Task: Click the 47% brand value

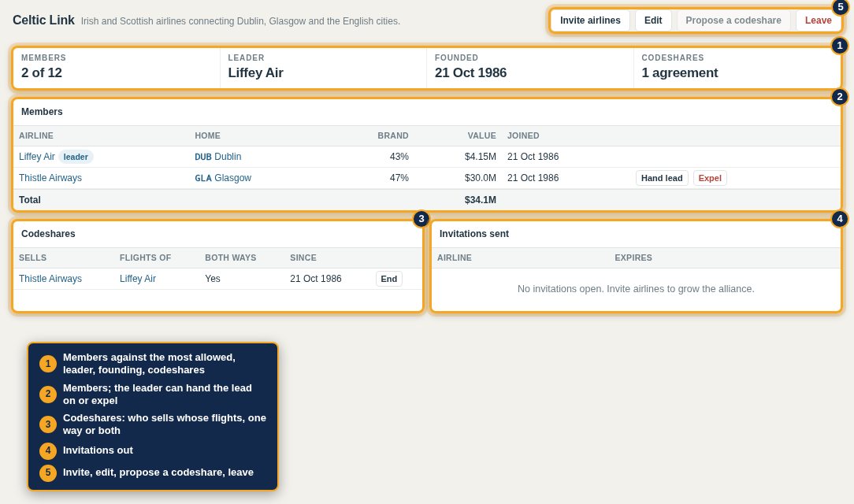Action: [x=399, y=178]
